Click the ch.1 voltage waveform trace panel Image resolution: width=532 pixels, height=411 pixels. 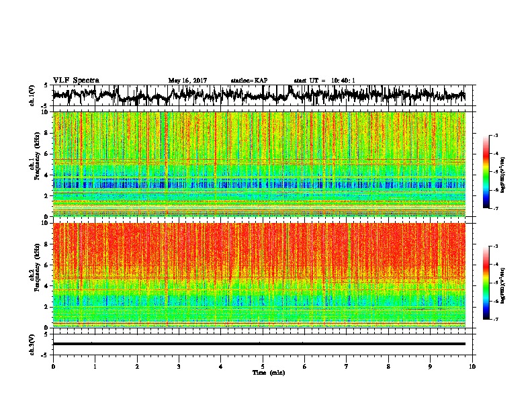pyautogui.click(x=262, y=95)
